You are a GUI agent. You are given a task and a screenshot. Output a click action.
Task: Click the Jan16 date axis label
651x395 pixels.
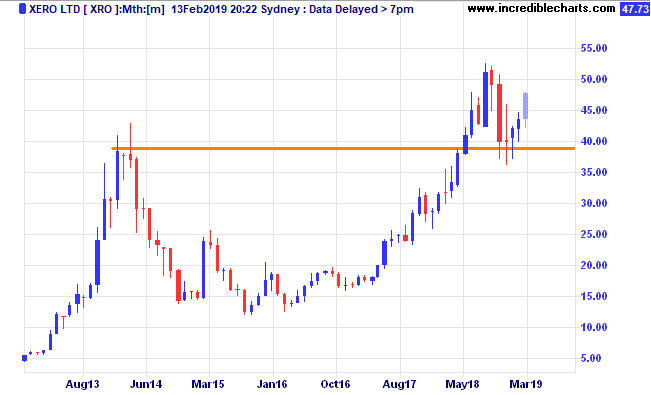(272, 384)
